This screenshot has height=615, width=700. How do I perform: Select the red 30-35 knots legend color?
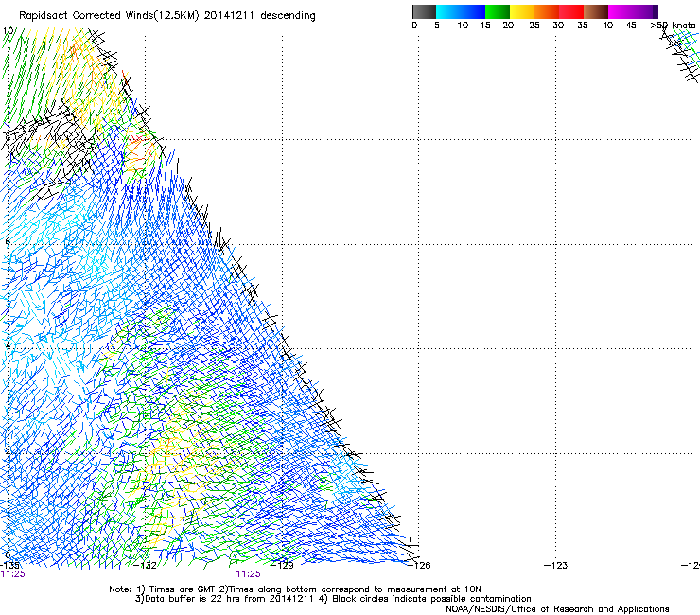point(571,11)
